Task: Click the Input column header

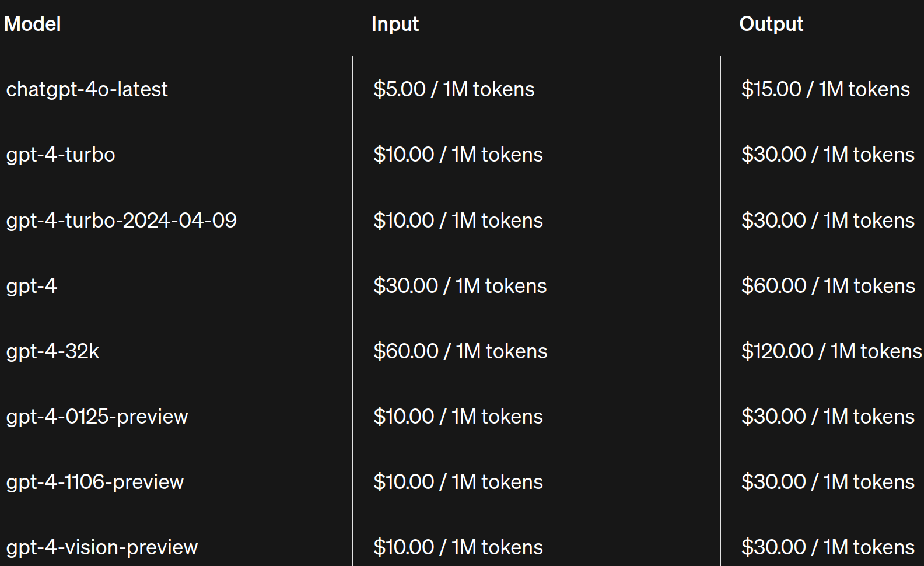Action: click(395, 24)
